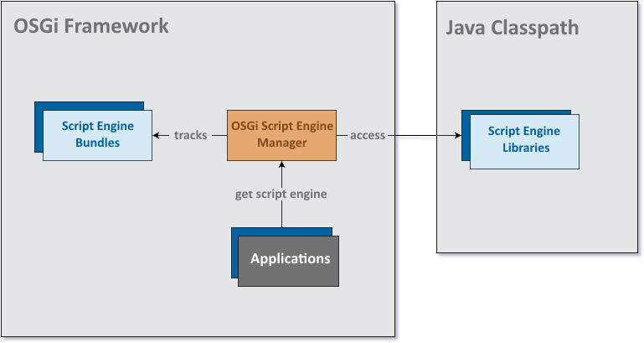The width and height of the screenshot is (644, 343).
Task: Select the vertical line just above Applications
Action: click(281, 216)
